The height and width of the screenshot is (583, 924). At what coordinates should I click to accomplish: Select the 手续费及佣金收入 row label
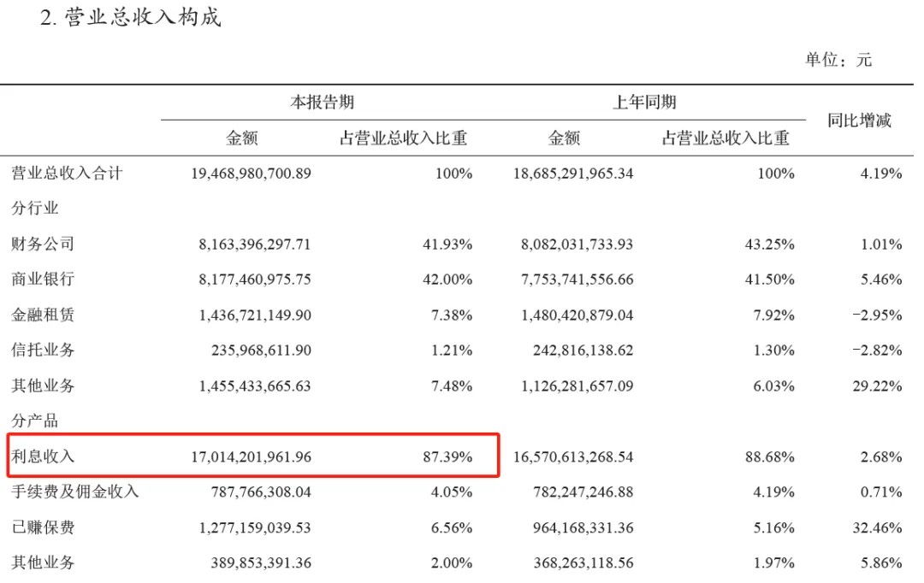pos(74,492)
